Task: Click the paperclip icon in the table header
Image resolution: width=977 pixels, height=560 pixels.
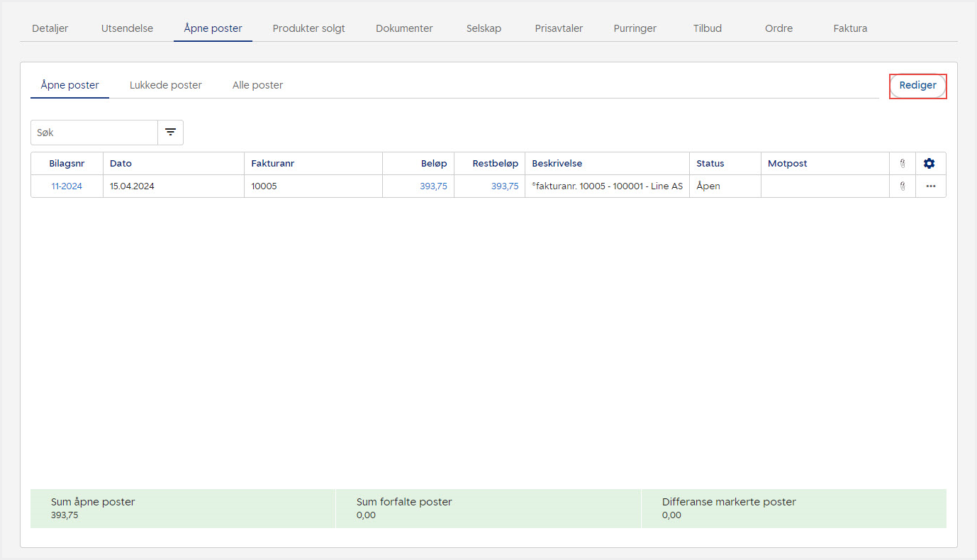Action: (903, 164)
